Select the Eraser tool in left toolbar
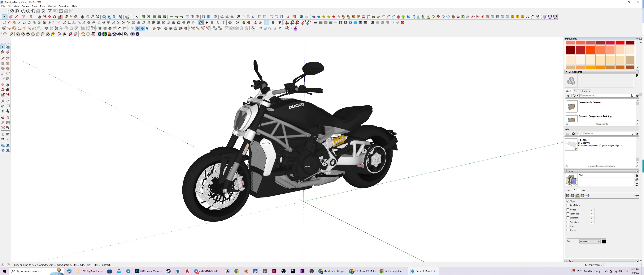The height and width of the screenshot is (275, 644). pos(8,52)
